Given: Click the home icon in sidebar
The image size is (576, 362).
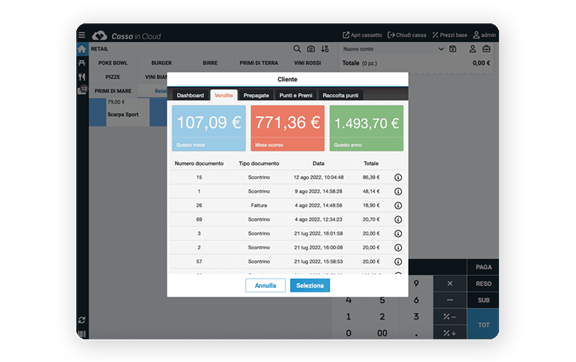Looking at the screenshot, I should (82, 49).
